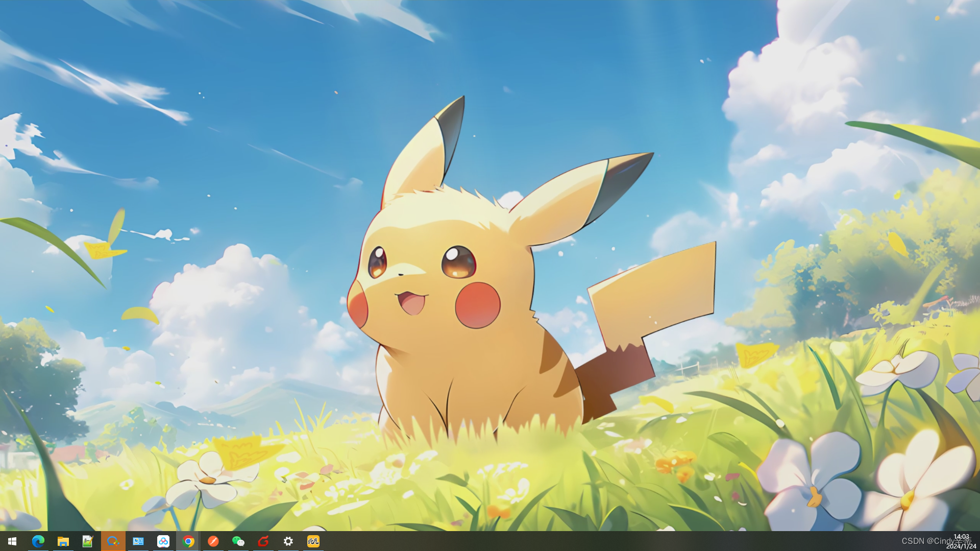Open the Control Panel taskbar icon
The width and height of the screenshot is (980, 551).
[x=138, y=541]
